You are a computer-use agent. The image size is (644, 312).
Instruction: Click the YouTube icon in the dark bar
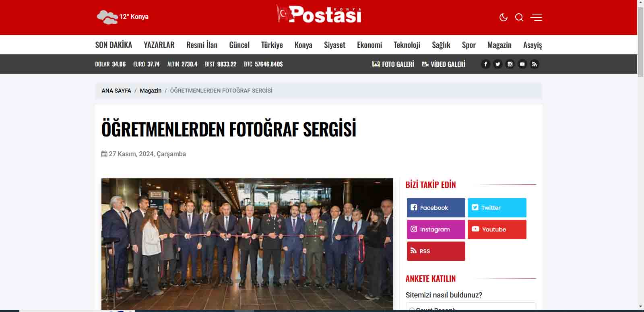click(x=522, y=64)
